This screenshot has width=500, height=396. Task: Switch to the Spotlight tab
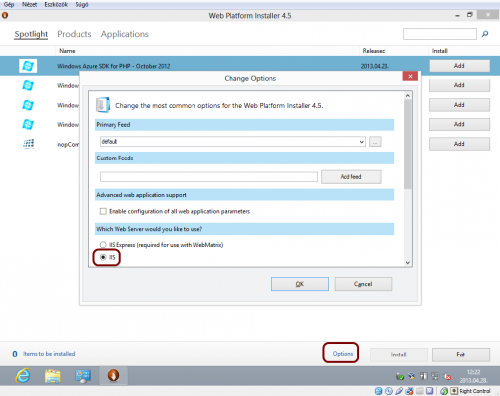[31, 34]
